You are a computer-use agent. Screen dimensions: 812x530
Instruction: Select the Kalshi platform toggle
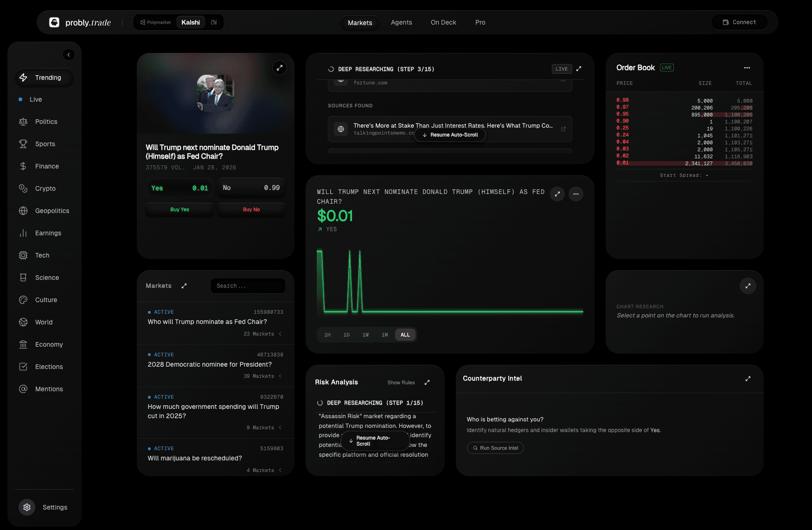coord(191,22)
